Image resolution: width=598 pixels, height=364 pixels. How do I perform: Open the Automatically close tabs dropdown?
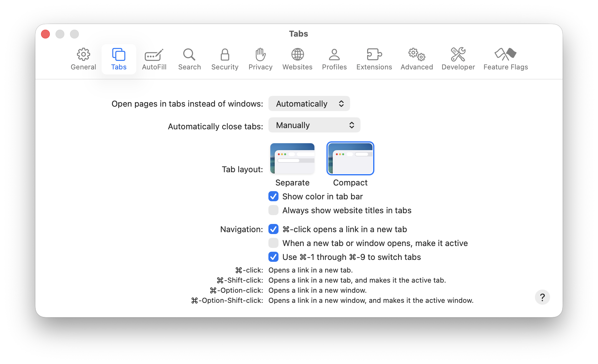(314, 125)
